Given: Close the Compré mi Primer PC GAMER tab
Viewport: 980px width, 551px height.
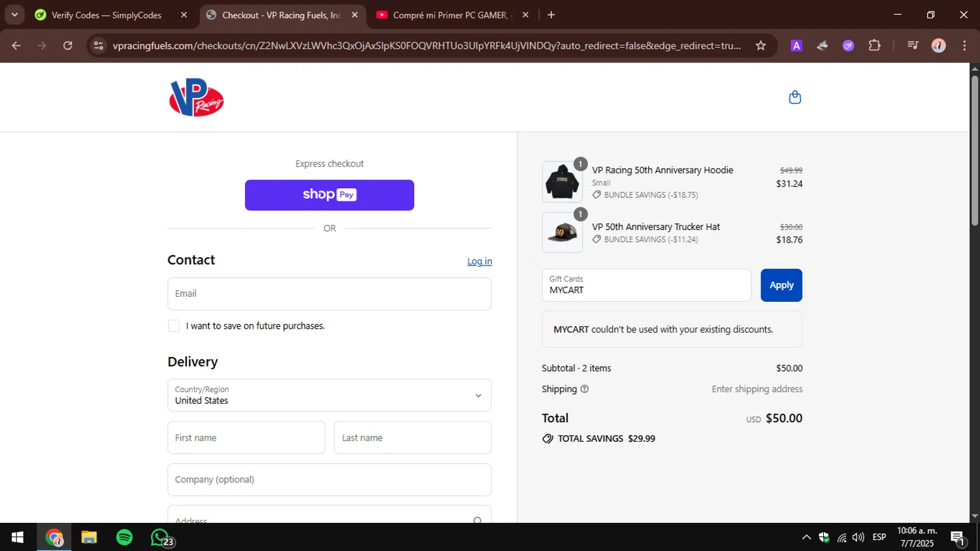Looking at the screenshot, I should point(525,15).
